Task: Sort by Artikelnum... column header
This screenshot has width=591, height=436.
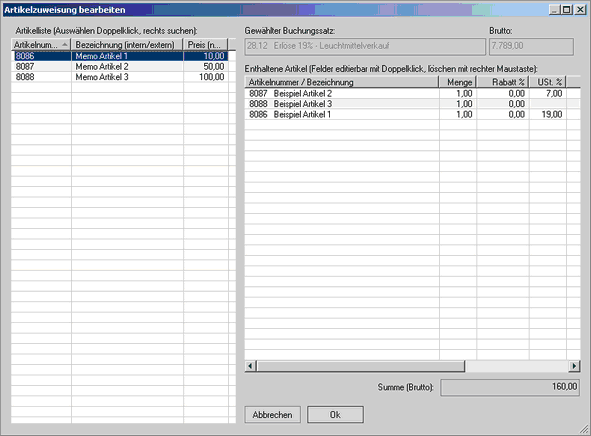Action: [41, 44]
